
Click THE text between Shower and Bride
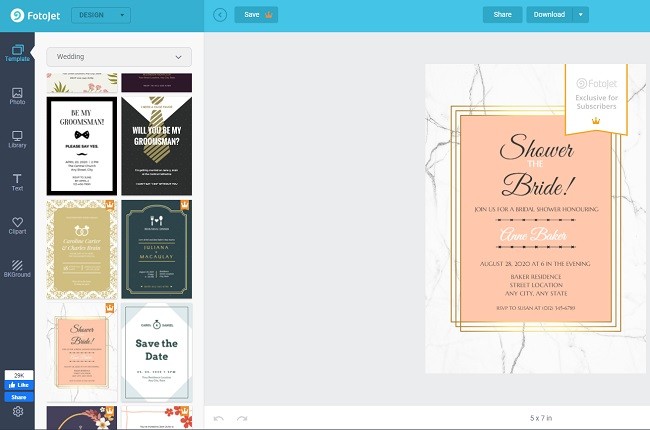tap(535, 164)
